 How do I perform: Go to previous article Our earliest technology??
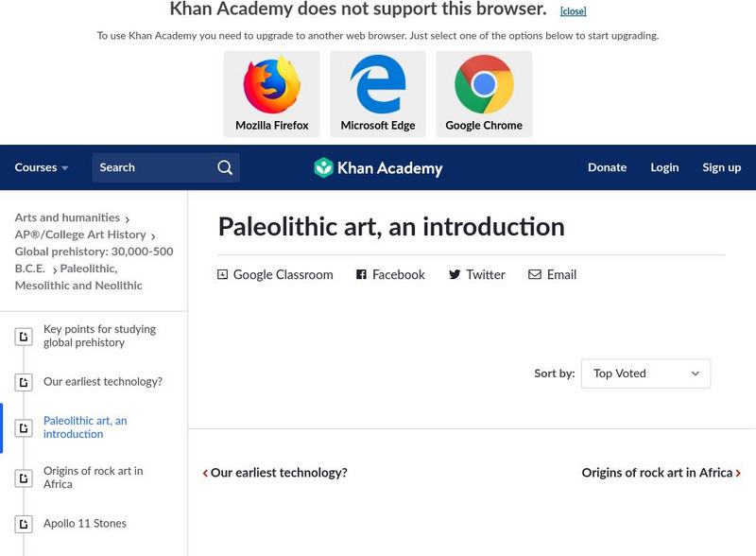point(275,473)
